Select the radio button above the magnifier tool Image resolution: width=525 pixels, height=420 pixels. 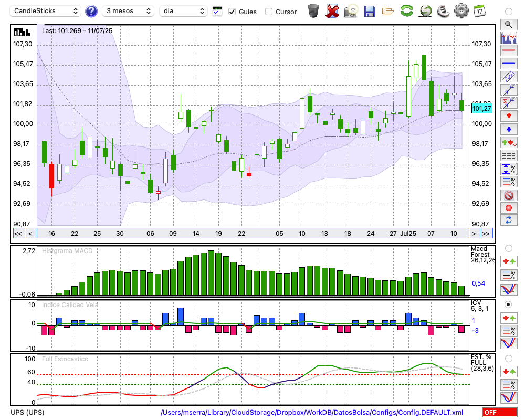coord(509,12)
